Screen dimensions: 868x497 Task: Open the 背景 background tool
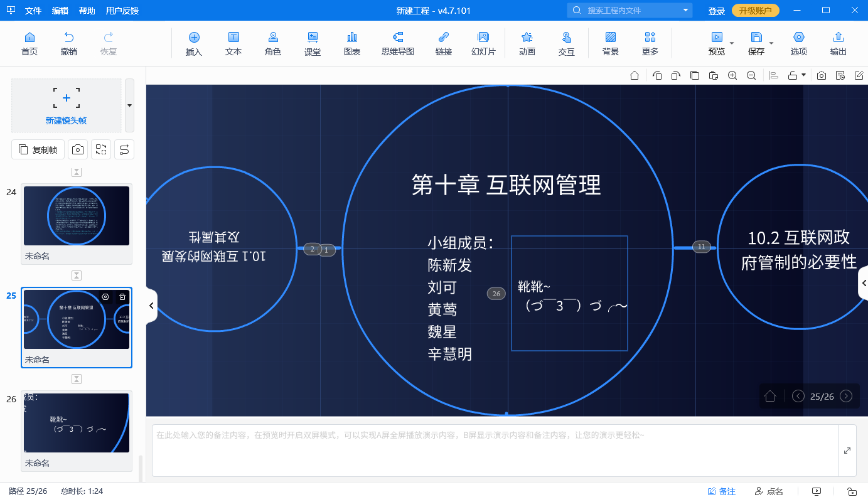611,43
